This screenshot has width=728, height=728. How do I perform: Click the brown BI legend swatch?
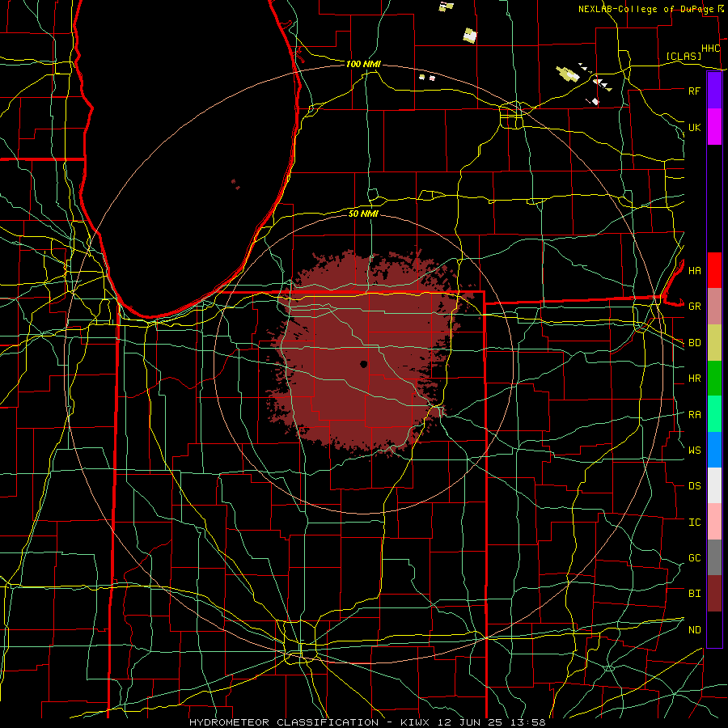pyautogui.click(x=714, y=594)
